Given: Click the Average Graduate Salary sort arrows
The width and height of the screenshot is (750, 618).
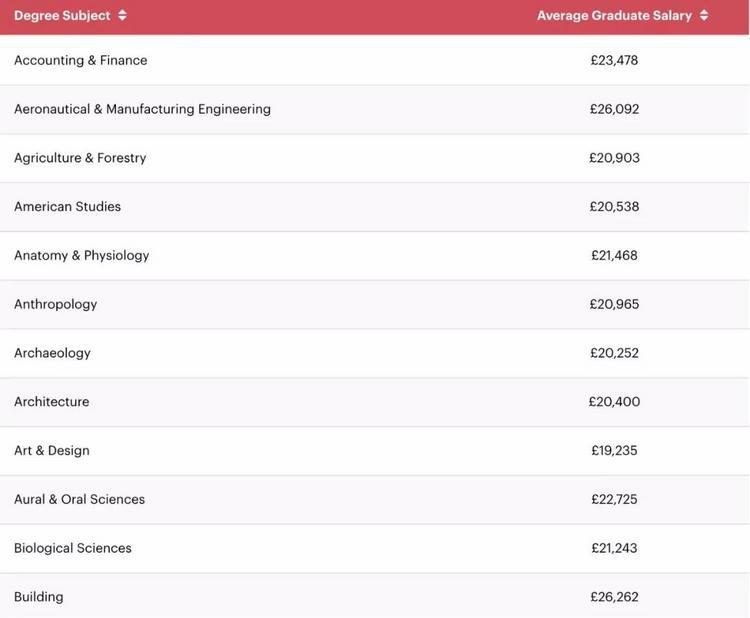Looking at the screenshot, I should click(704, 16).
